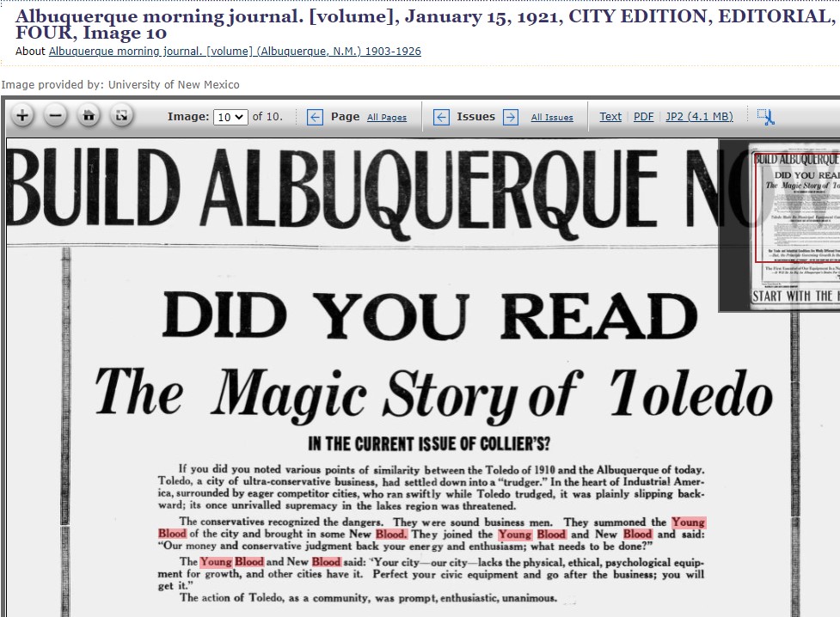This screenshot has width=840, height=617.
Task: Click the zoom out minus button
Action: (56, 116)
